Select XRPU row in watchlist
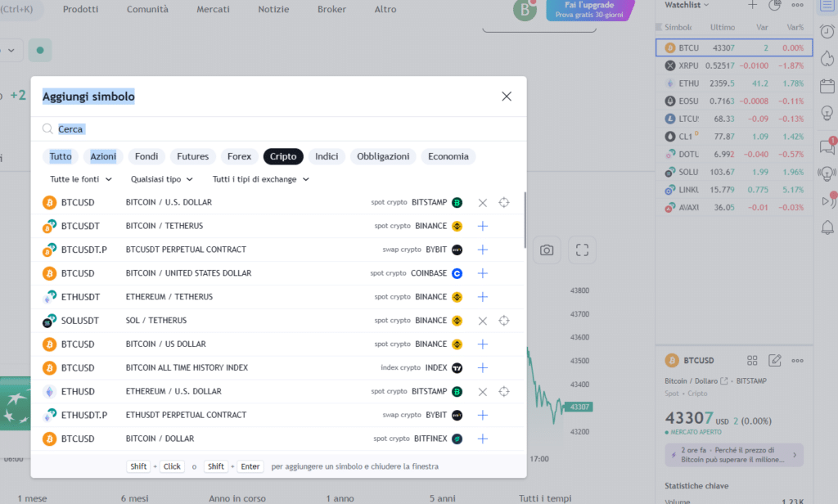The height and width of the screenshot is (504, 838). coord(734,65)
